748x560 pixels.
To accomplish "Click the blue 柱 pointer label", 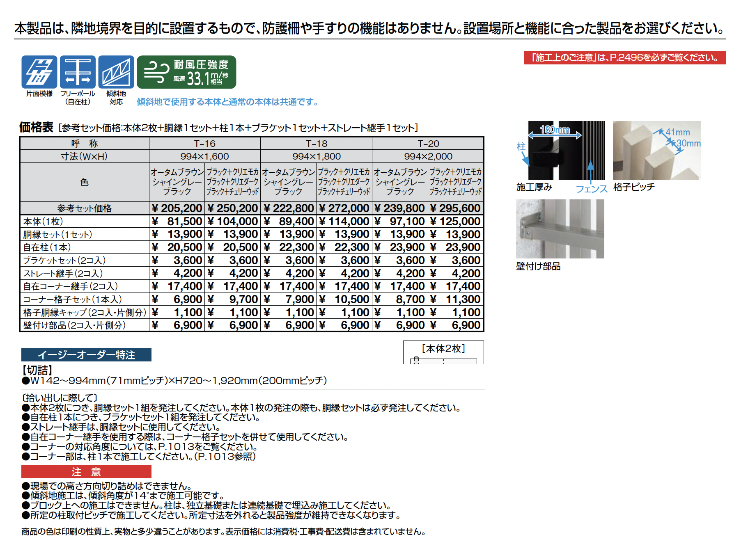I will [x=521, y=146].
